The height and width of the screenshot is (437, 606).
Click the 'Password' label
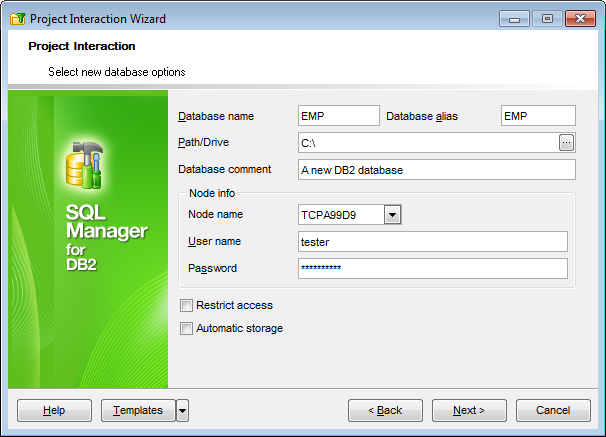point(212,269)
